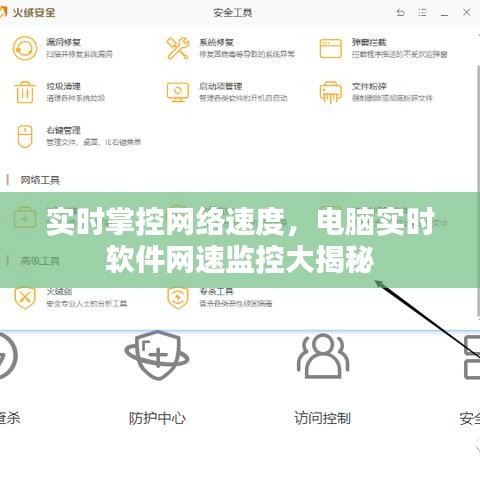Open the 右键管理 mouse icon
The width and height of the screenshot is (480, 480).
pyautogui.click(x=25, y=136)
